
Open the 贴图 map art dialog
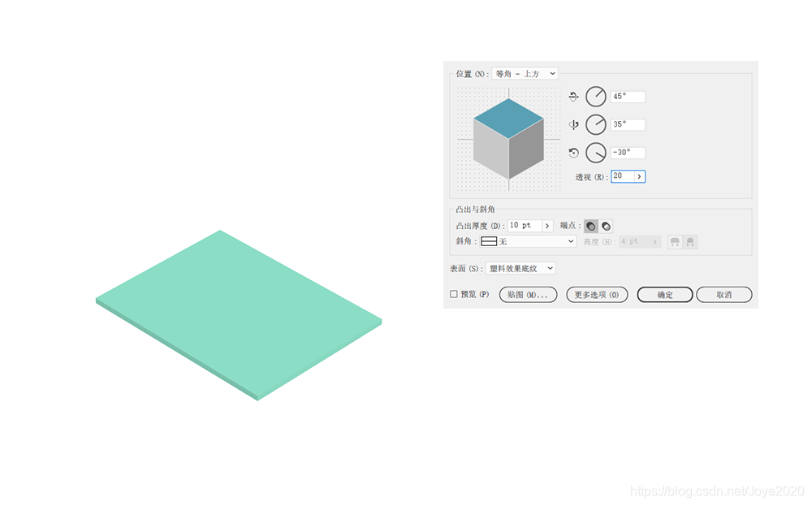528,294
